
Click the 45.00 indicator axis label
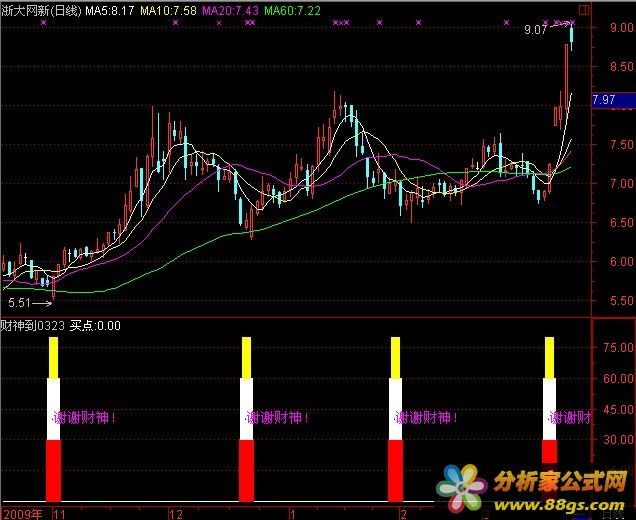click(x=619, y=410)
